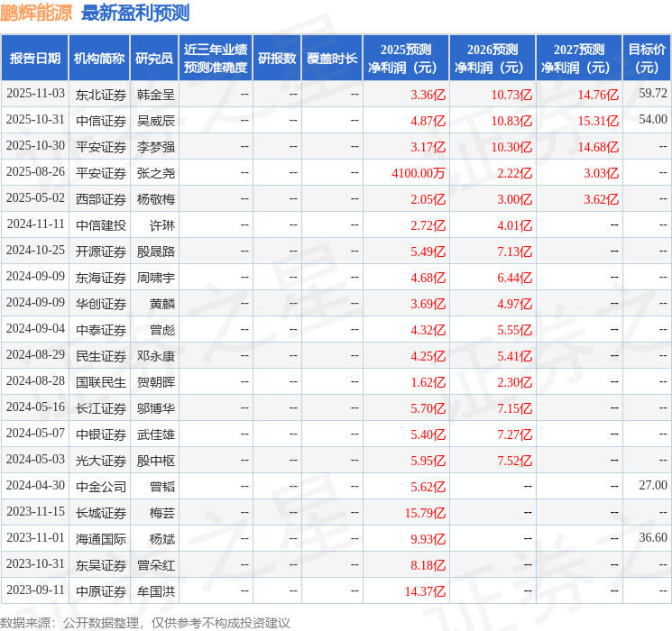672x631 pixels.
Task: Click analyst name 黄麟
Action: [162, 304]
